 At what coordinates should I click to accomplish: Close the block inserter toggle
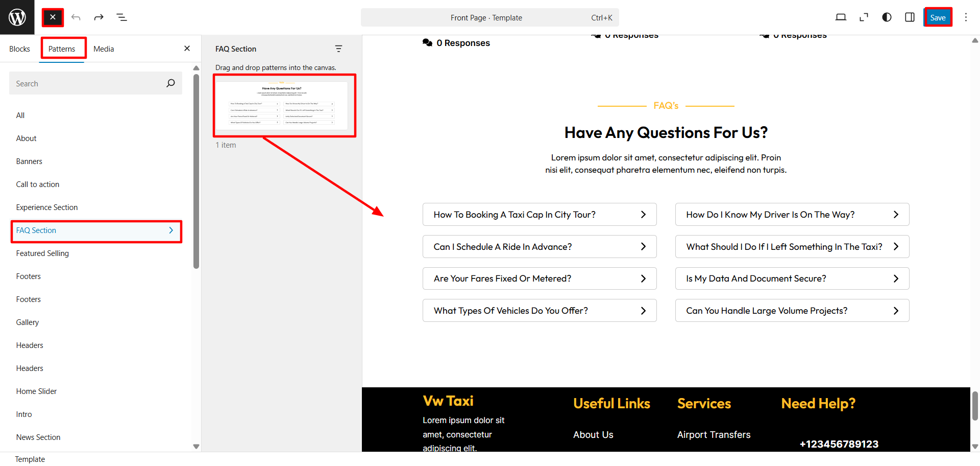[x=53, y=17]
